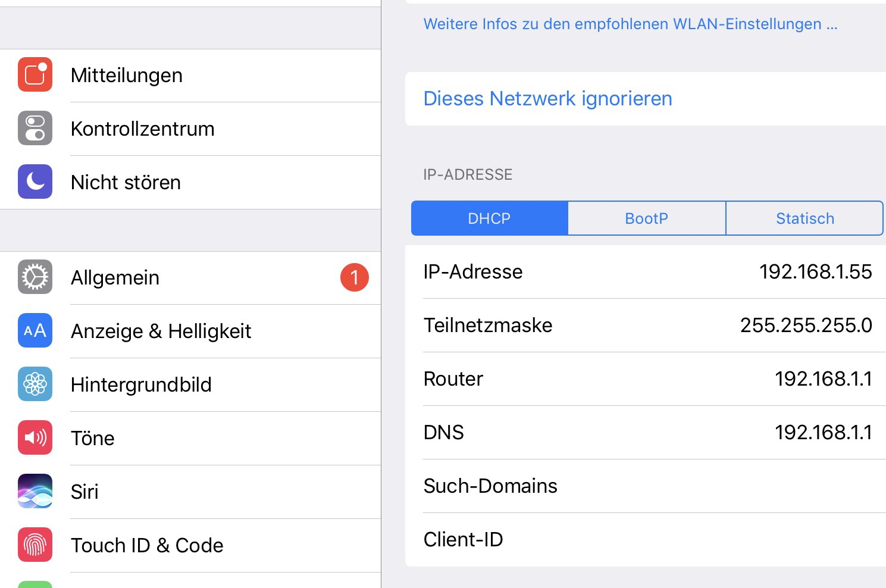
Task: Tap the Such-Domains field
Action: pos(646,486)
